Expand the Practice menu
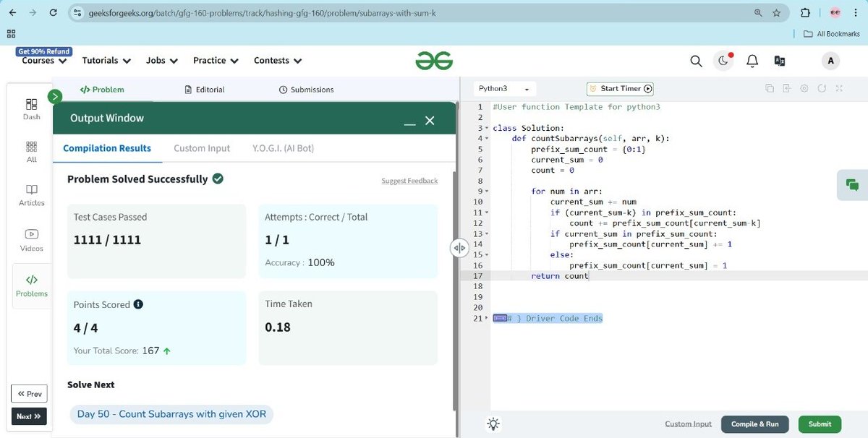Image resolution: width=868 pixels, height=438 pixels. [x=216, y=61]
